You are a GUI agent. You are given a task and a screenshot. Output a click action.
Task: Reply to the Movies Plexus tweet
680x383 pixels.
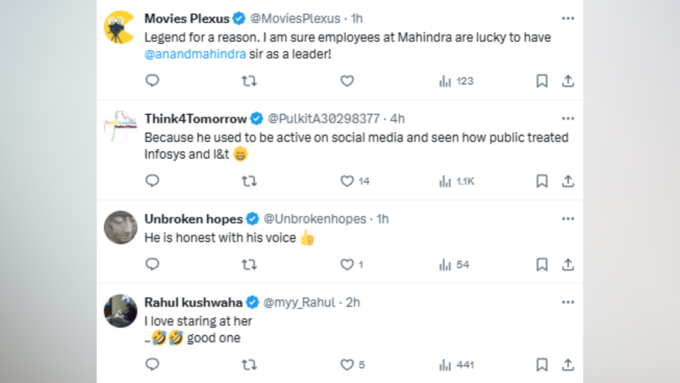[x=152, y=81]
